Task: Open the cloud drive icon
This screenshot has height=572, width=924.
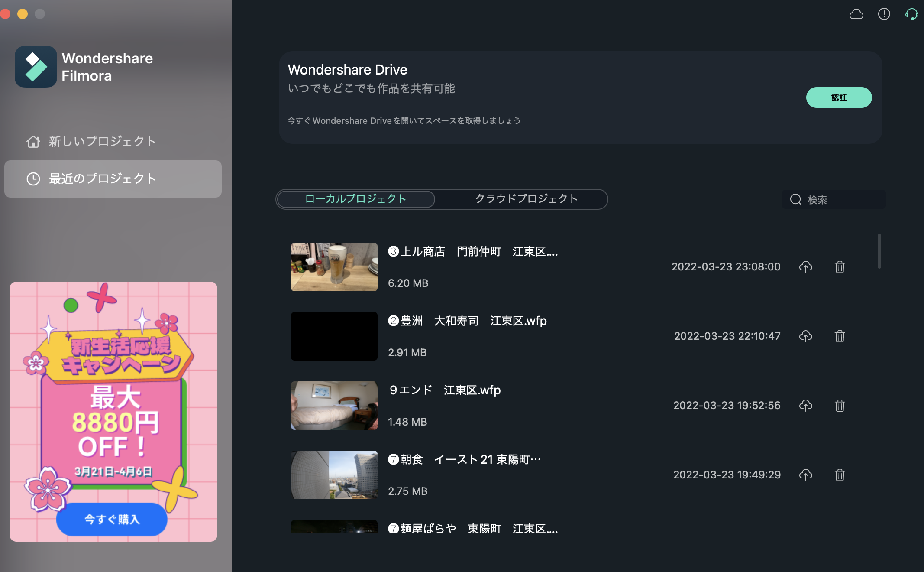Action: 856,14
